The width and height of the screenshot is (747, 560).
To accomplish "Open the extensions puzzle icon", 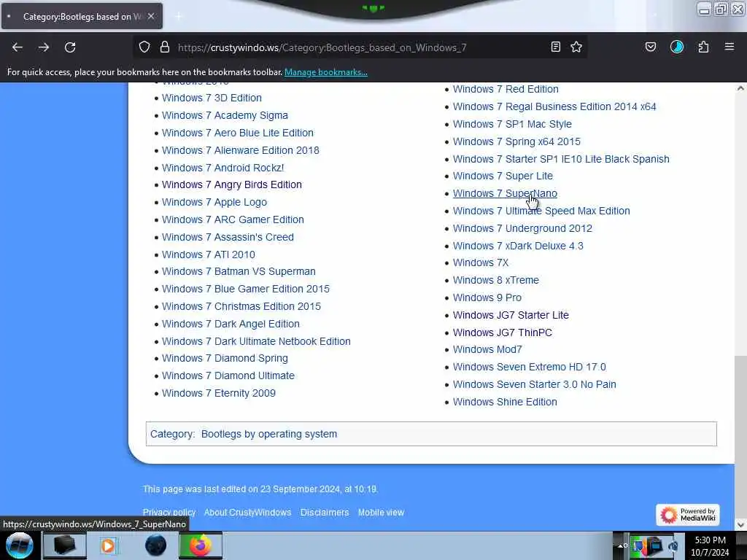I will point(703,47).
